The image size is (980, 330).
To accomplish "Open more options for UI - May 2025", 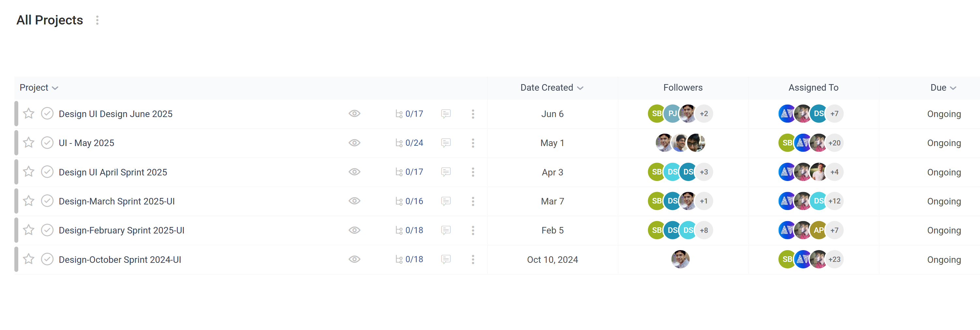I will [473, 143].
